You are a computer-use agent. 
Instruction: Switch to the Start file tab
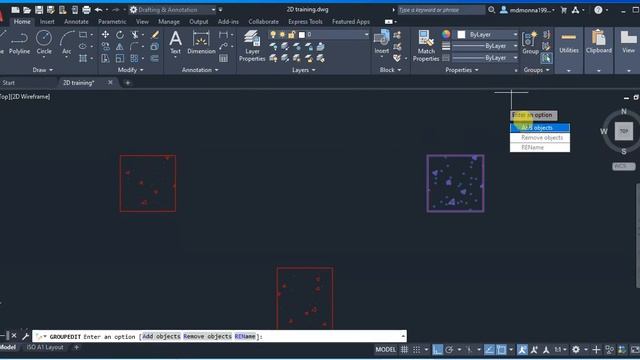pyautogui.click(x=9, y=83)
